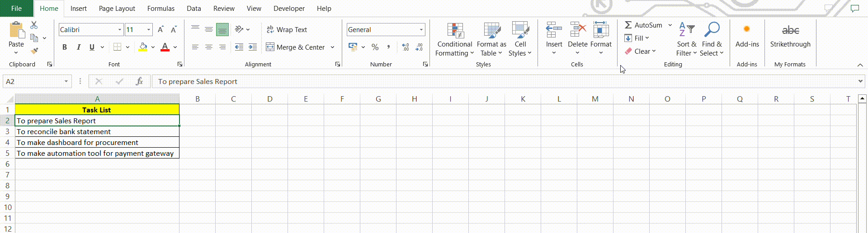Switch to the Insert tab
This screenshot has width=868, height=233.
click(78, 8)
